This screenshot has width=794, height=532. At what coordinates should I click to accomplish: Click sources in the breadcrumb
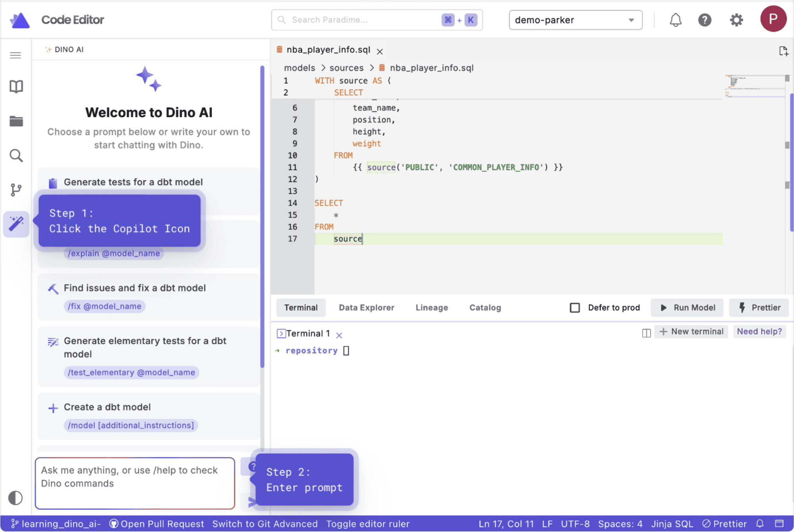click(x=346, y=68)
